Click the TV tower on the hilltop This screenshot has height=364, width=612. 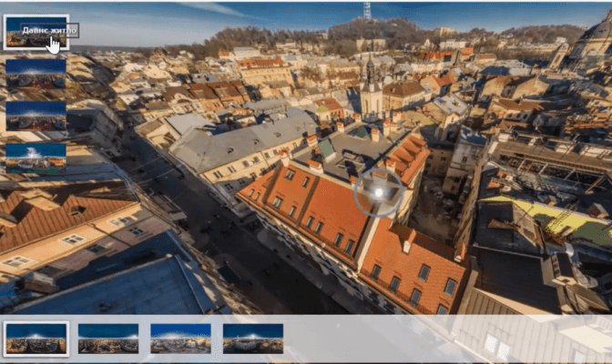(x=367, y=10)
